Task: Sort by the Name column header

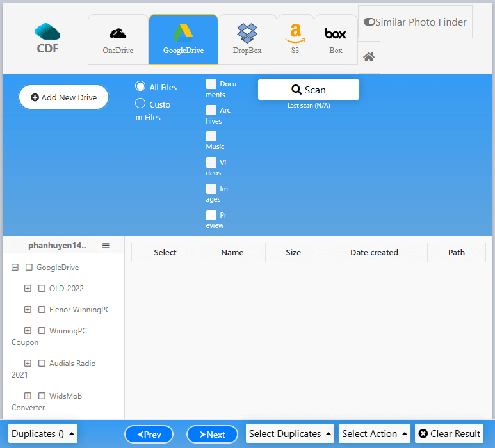Action: click(232, 252)
